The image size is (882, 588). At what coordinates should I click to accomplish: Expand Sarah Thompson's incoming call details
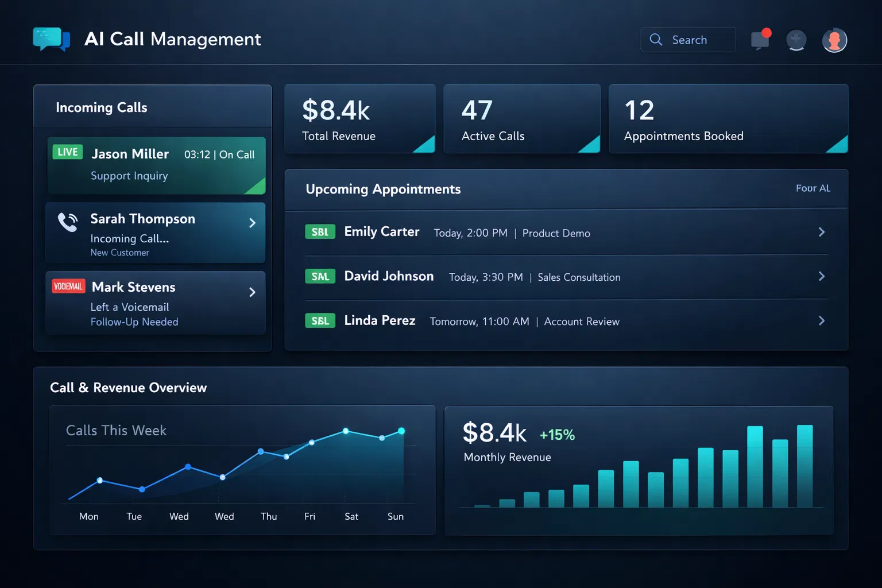click(x=252, y=223)
